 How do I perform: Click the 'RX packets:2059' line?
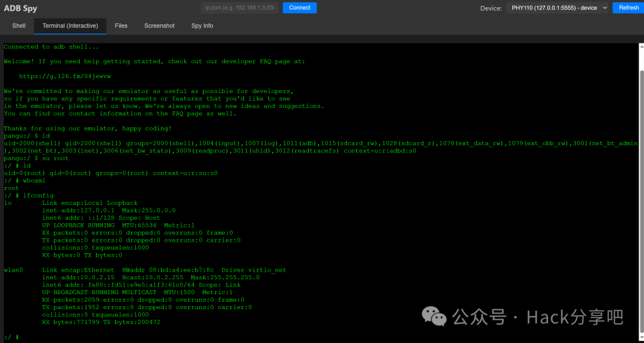[x=143, y=300]
